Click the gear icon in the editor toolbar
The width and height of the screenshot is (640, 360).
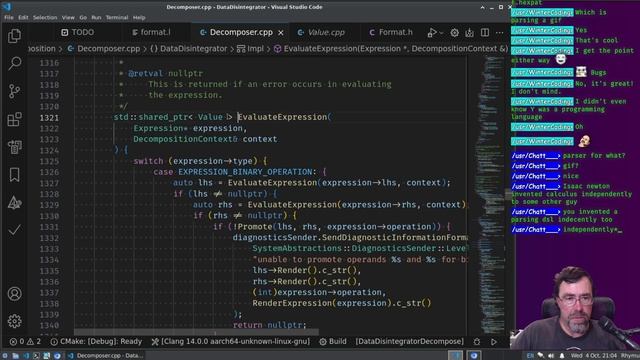[x=454, y=33]
